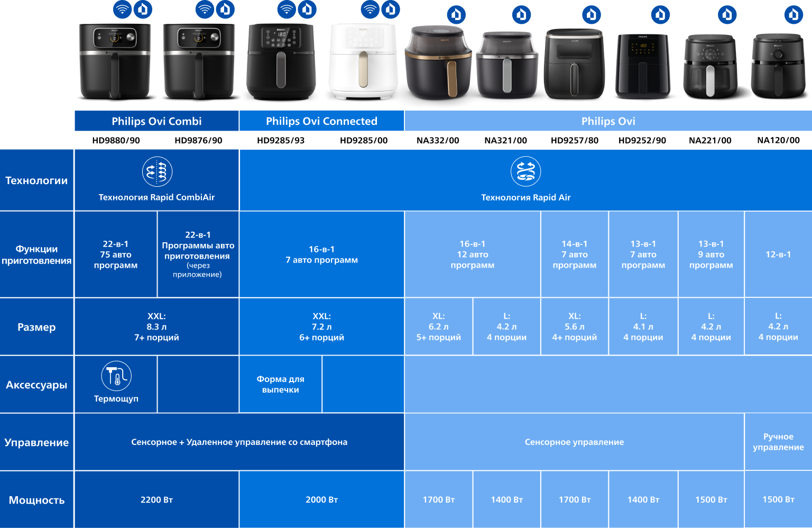This screenshot has width=812, height=528.
Task: Click the Аксессуары row label
Action: (x=36, y=384)
